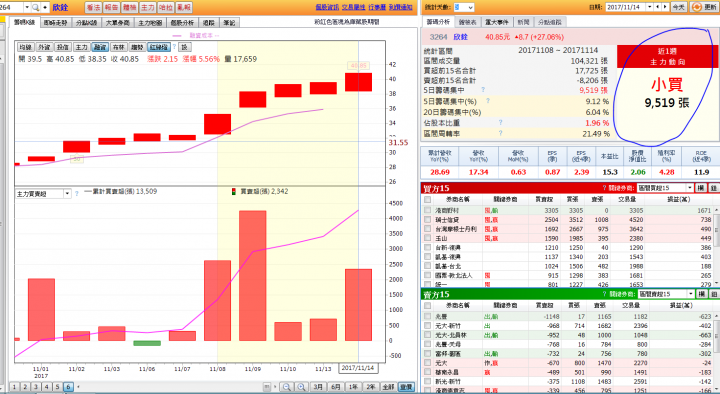The height and width of the screenshot is (394, 720).
Task: Switch to the 大單券商 tab
Action: [x=118, y=23]
